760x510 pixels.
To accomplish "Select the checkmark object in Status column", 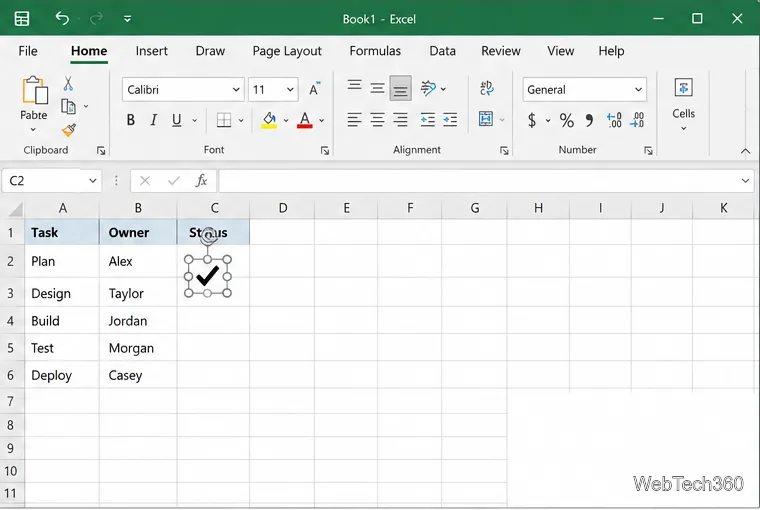I will 207,276.
